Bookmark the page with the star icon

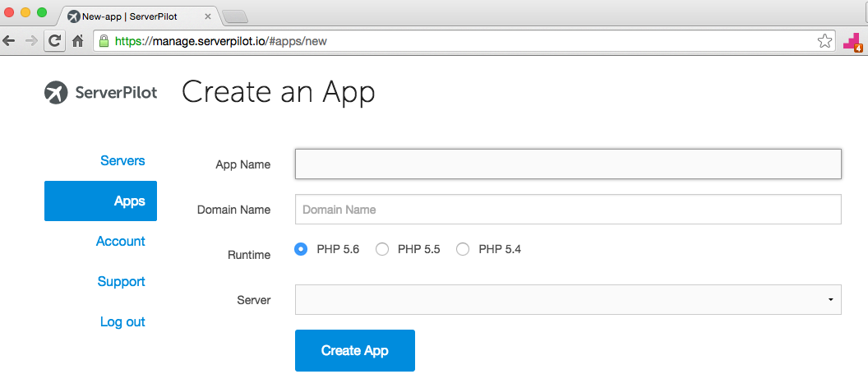[824, 40]
